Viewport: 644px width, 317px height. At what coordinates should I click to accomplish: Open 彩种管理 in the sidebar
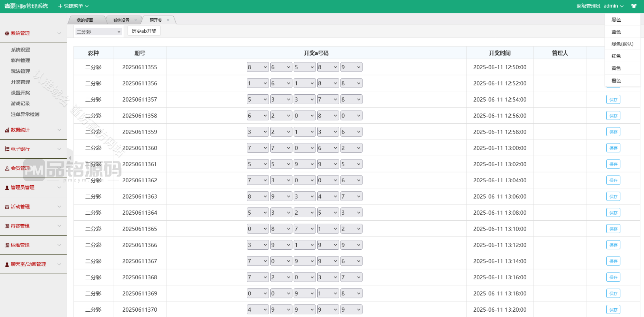[21, 61]
